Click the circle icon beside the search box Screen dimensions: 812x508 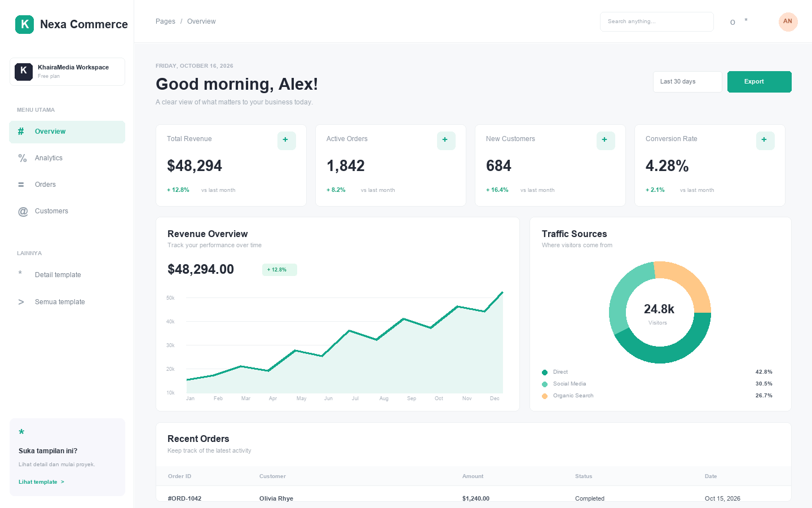click(732, 23)
